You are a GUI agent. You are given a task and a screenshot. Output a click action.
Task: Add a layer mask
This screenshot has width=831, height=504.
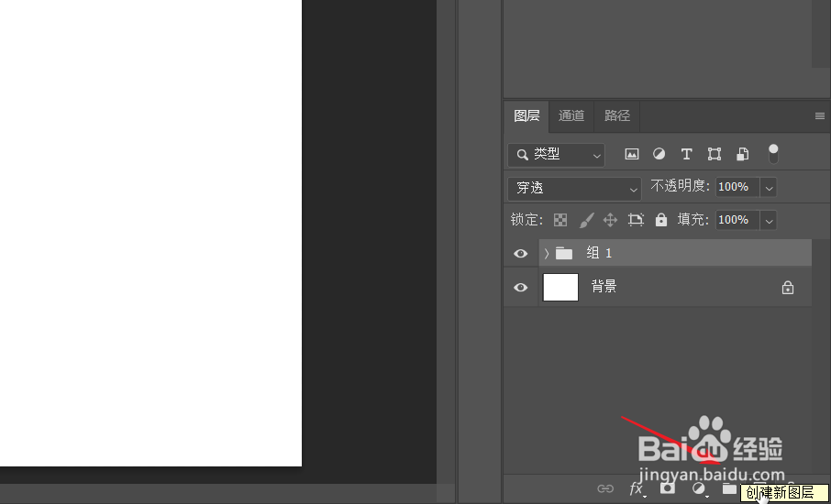tap(667, 488)
